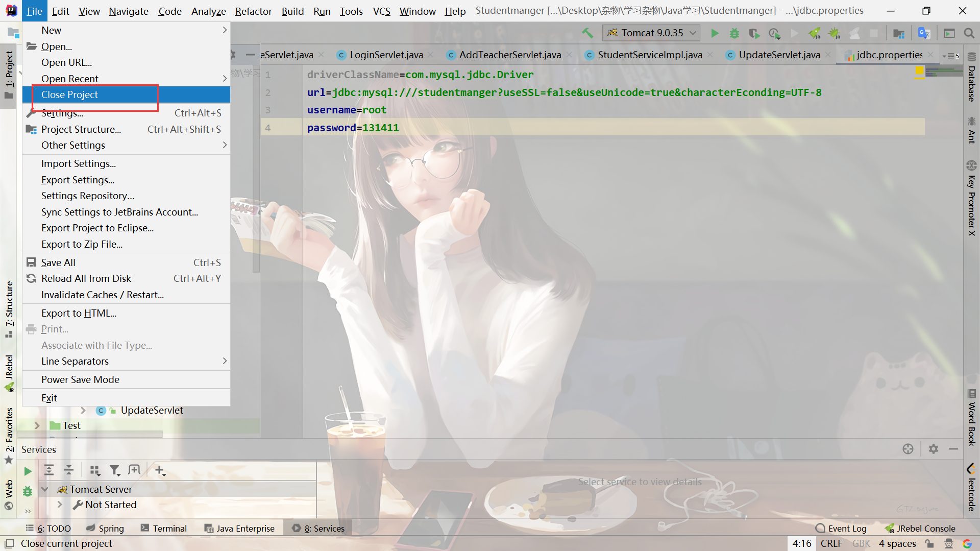980x551 pixels.
Task: Click Open in New Tab icon in Services
Action: click(134, 470)
